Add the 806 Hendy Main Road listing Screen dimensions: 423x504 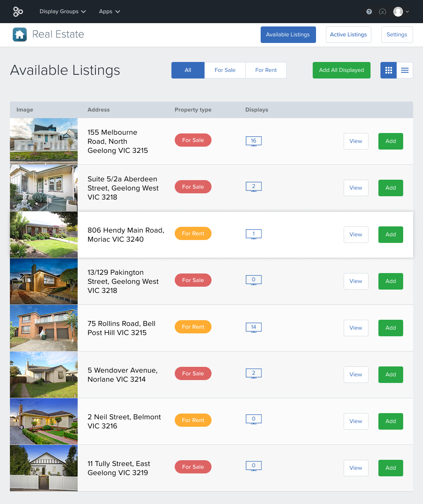(390, 234)
